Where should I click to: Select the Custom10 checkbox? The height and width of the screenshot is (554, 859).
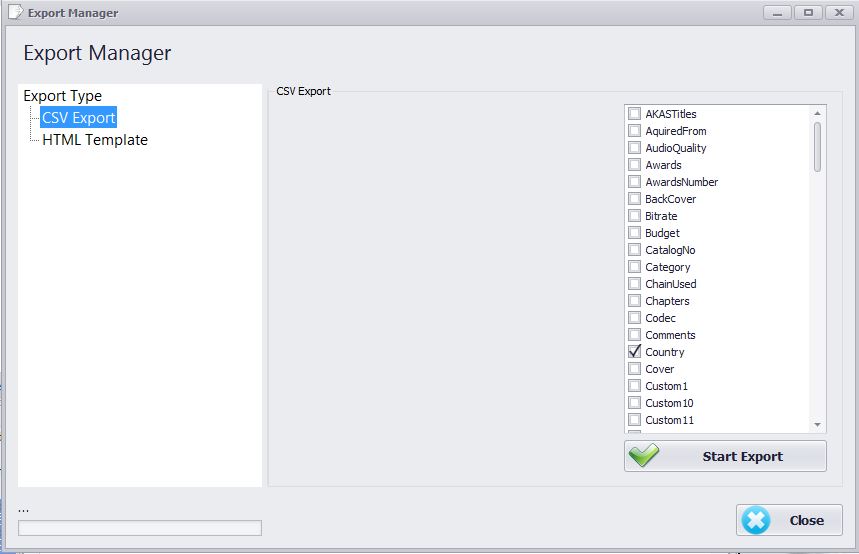point(634,403)
